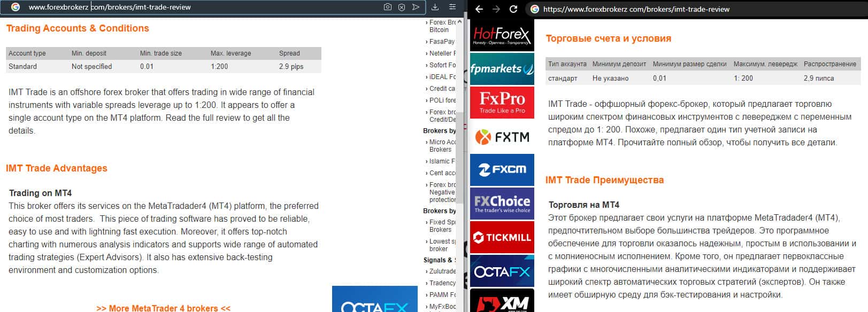868x312 pixels.
Task: Open the Micro Account Brokers sidebar link
Action: (x=442, y=145)
